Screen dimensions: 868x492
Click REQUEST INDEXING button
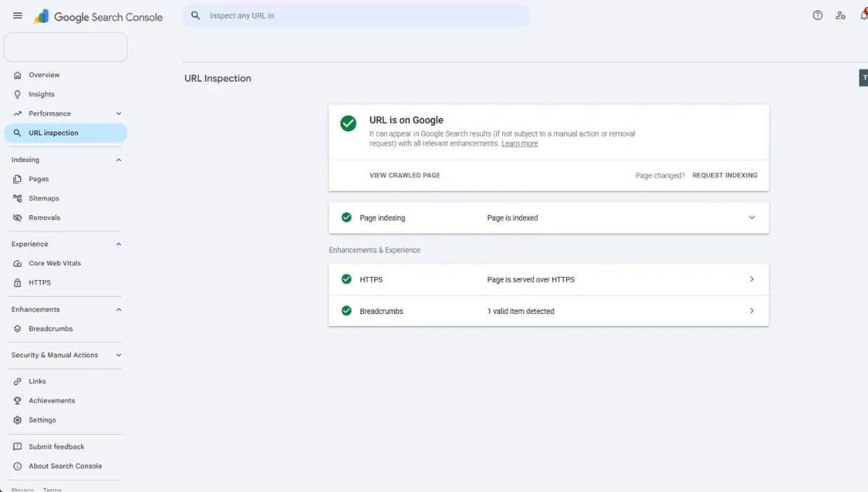click(725, 175)
